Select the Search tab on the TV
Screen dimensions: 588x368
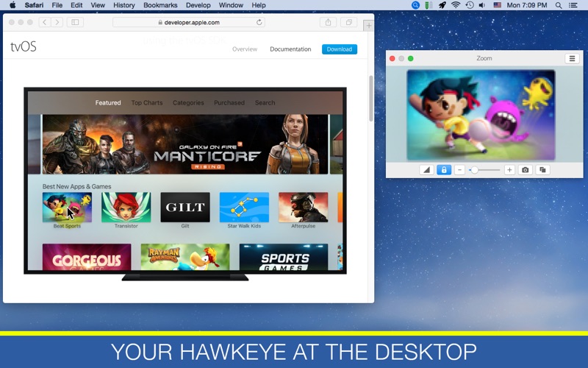click(265, 102)
